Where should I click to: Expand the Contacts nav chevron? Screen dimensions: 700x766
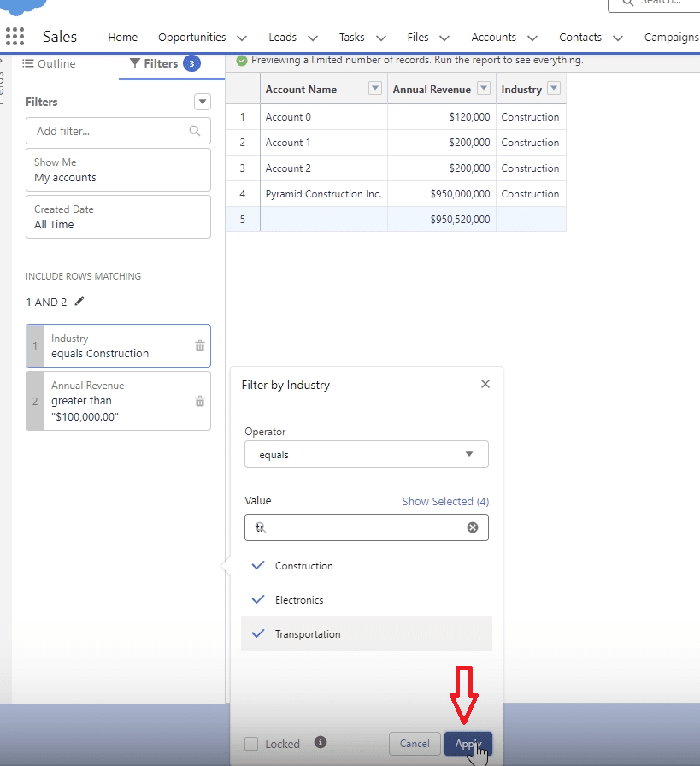[618, 38]
